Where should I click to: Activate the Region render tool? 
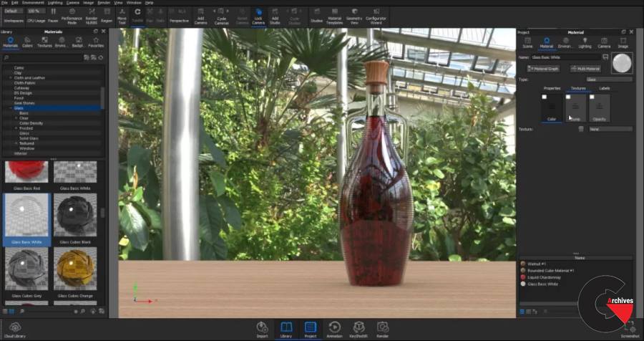107,15
